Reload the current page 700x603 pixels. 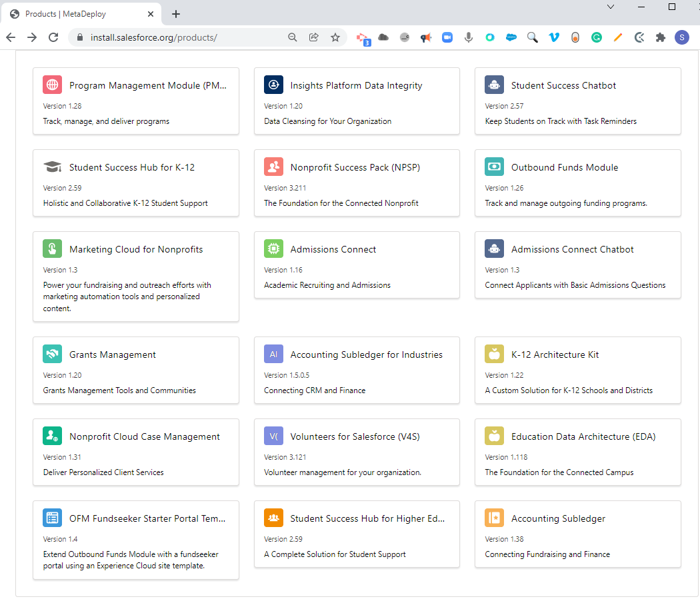(53, 37)
